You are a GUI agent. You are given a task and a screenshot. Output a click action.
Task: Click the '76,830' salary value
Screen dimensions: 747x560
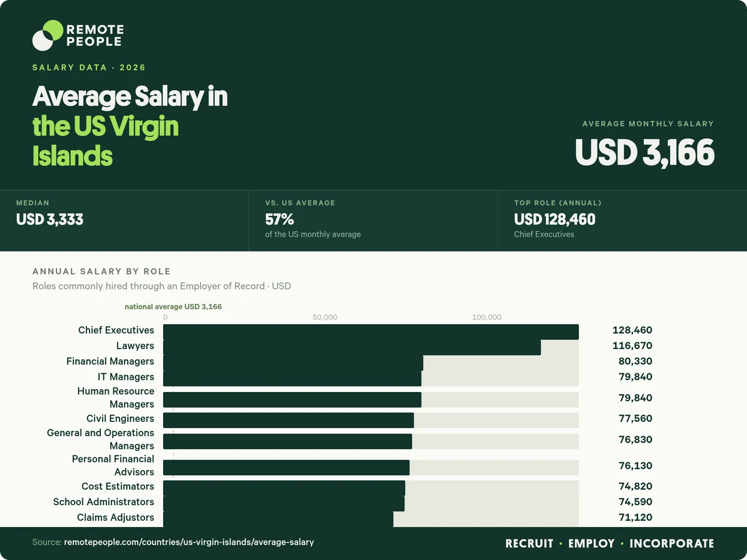pyautogui.click(x=636, y=440)
